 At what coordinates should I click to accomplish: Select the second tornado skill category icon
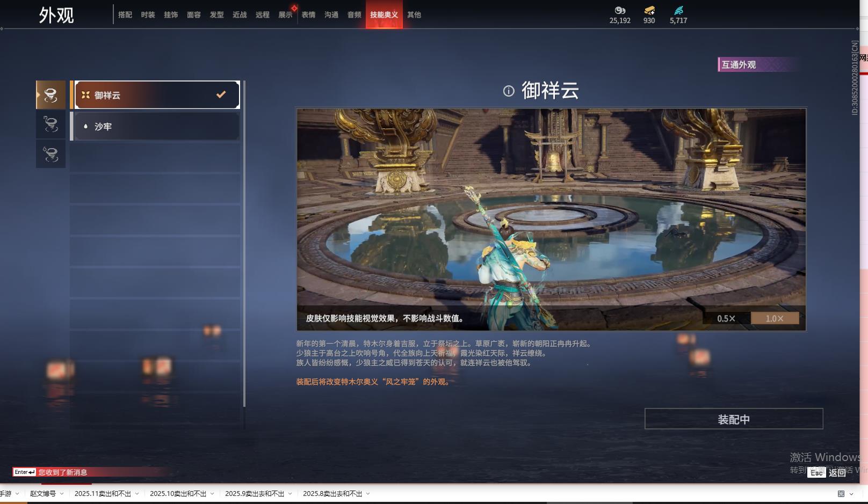(x=50, y=125)
